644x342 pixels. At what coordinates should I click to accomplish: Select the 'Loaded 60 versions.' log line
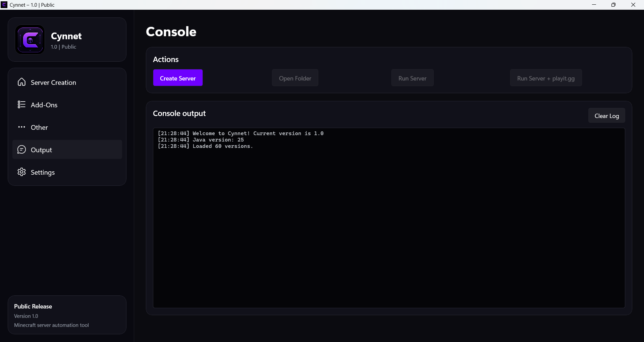pyautogui.click(x=205, y=146)
